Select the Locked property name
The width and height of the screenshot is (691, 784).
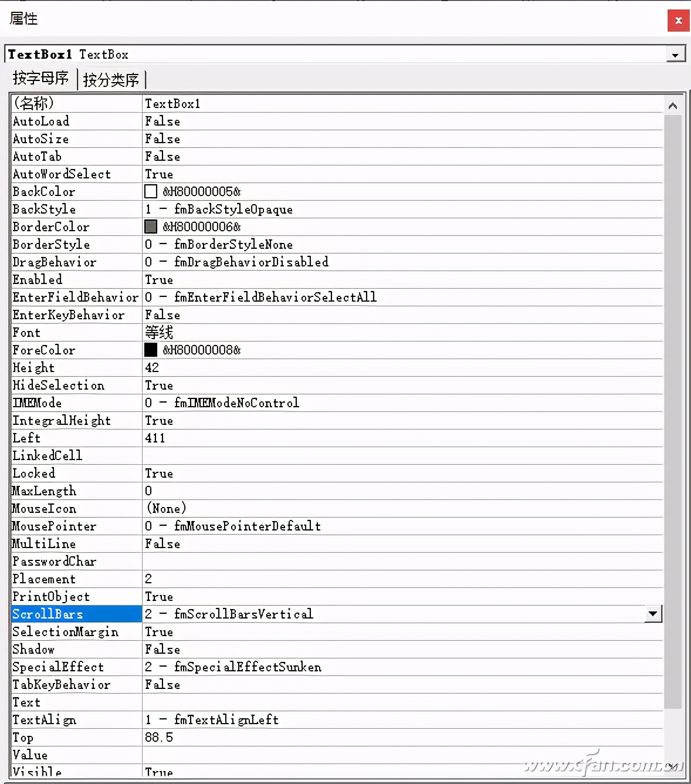pyautogui.click(x=33, y=473)
